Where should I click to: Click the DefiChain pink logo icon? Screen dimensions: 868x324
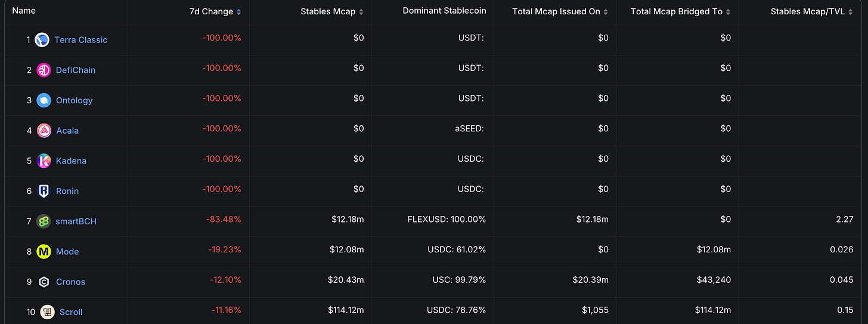coord(44,70)
